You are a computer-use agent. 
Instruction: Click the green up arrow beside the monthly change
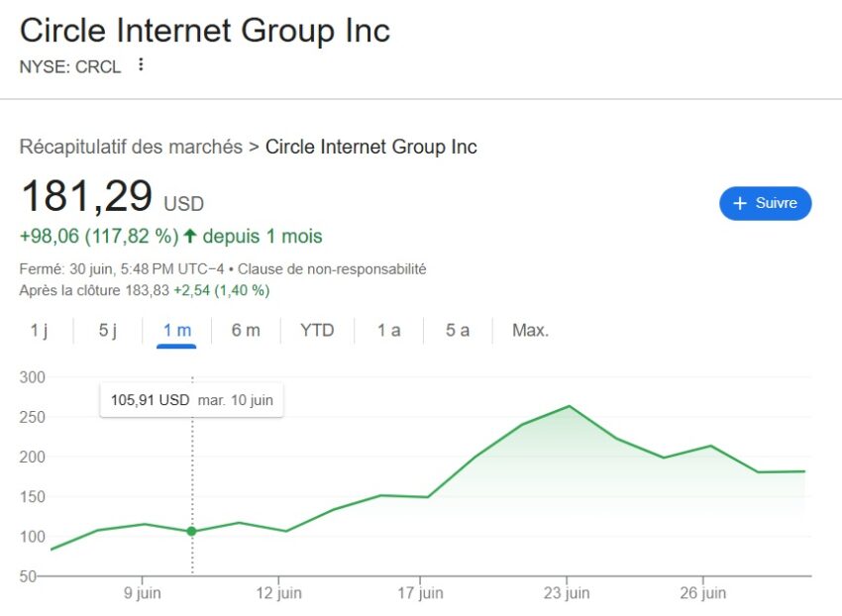click(190, 236)
